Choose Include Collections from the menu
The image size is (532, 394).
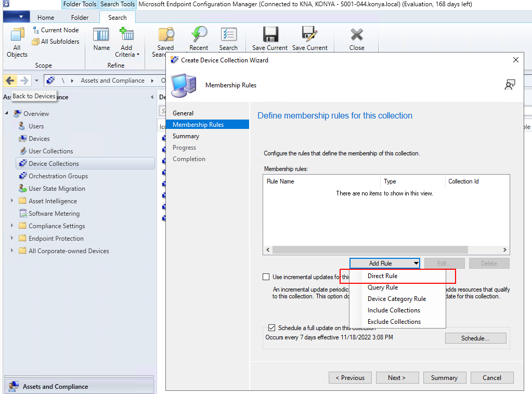tap(398, 310)
